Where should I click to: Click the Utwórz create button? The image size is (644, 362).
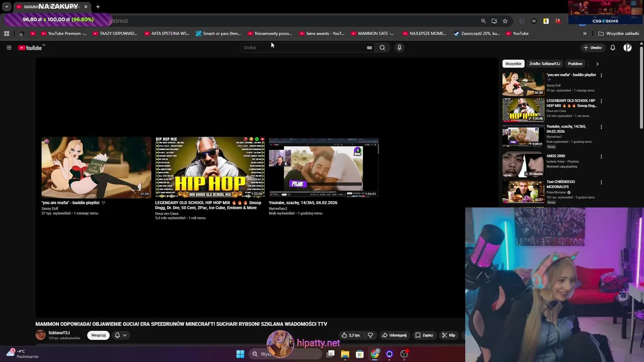point(593,48)
